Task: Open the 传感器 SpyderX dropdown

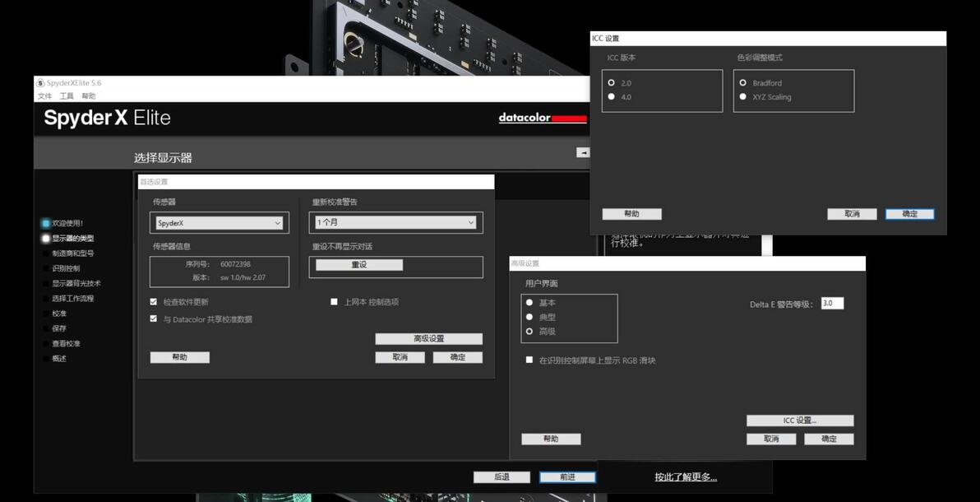Action: pos(220,223)
